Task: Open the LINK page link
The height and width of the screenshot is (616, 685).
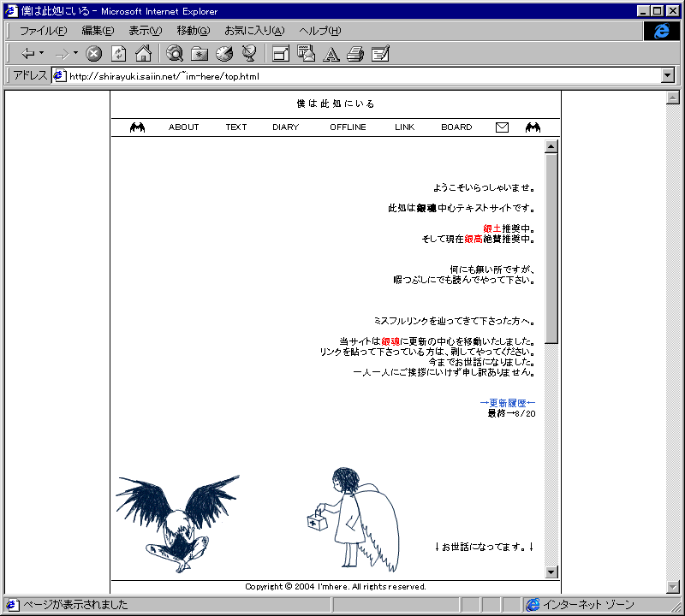Action: [x=404, y=127]
